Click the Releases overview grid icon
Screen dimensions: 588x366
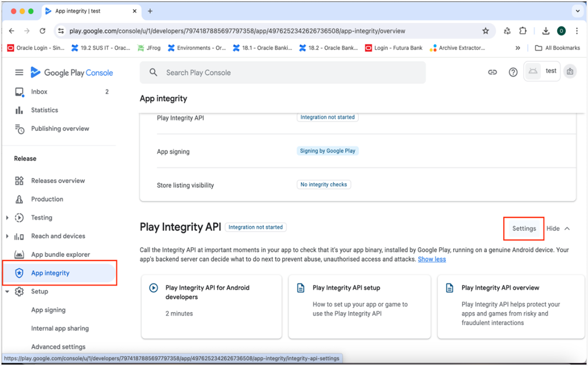point(19,181)
